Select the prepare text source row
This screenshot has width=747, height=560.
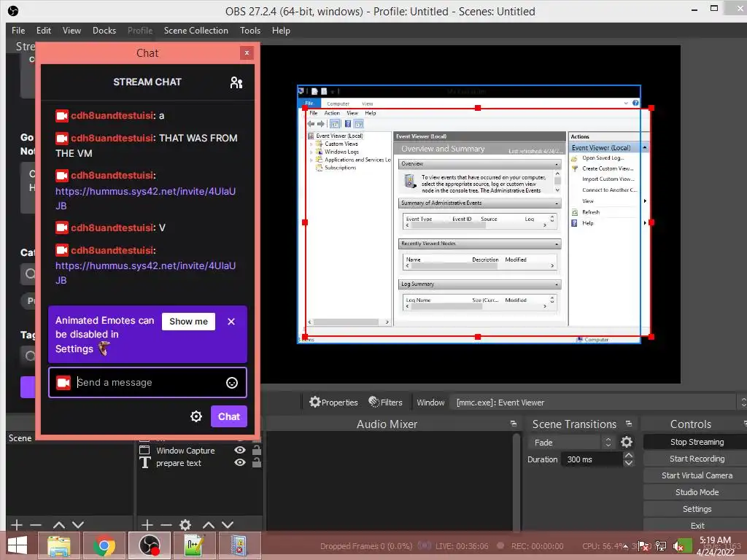pyautogui.click(x=199, y=463)
